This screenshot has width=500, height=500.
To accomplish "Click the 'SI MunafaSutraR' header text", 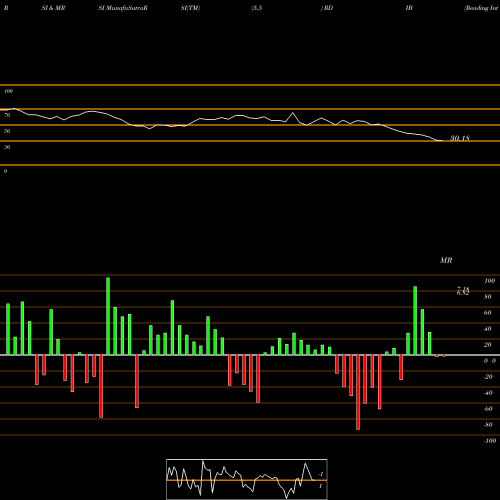I will [x=123, y=8].
